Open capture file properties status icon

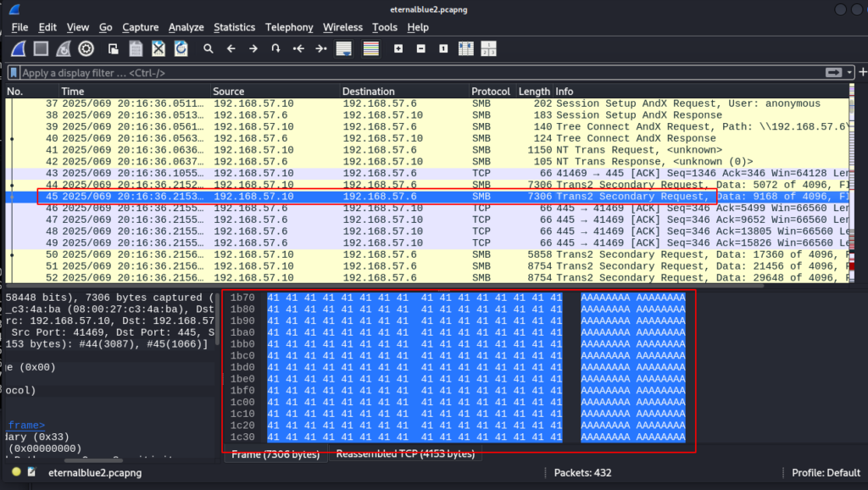(x=32, y=472)
